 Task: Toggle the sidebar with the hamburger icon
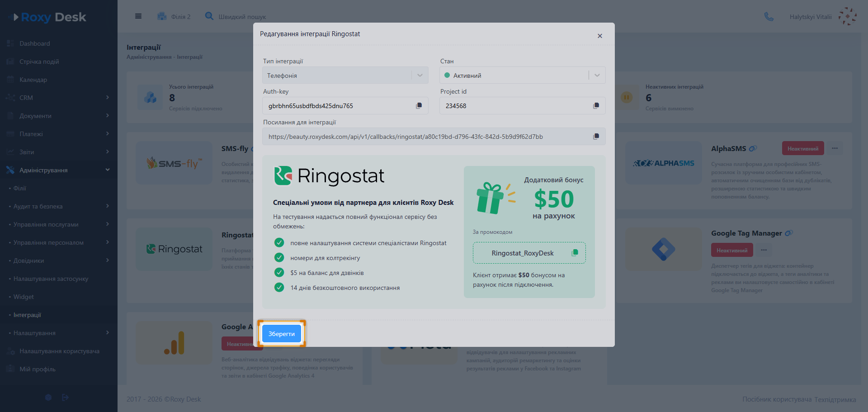click(x=138, y=16)
